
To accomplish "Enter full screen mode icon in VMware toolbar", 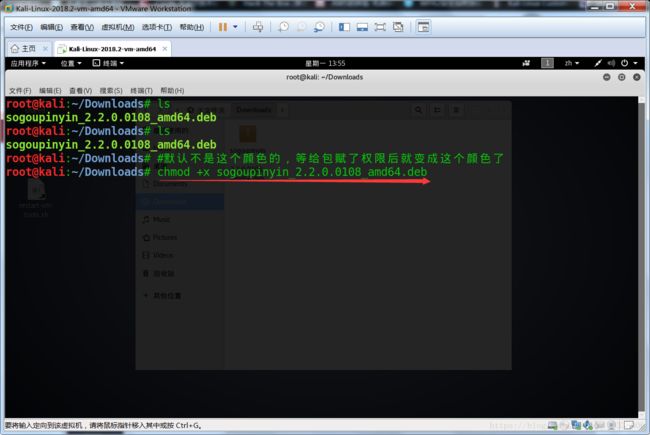I will pos(380,27).
